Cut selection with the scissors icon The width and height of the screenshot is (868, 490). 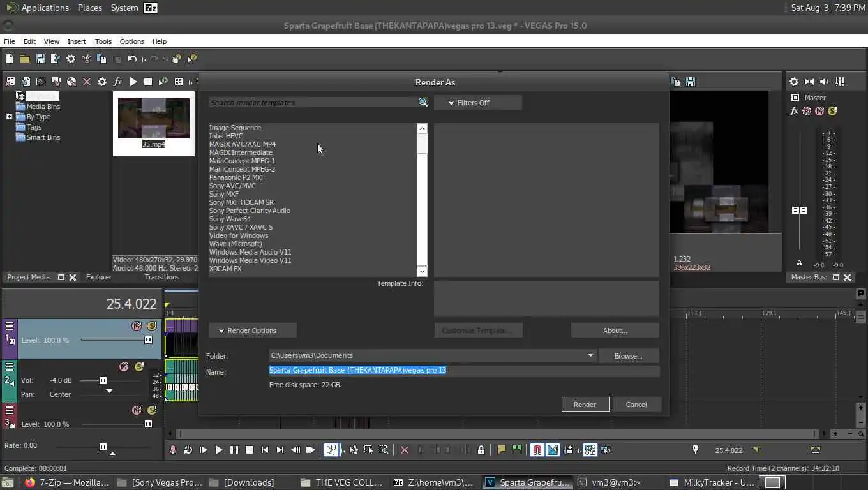coord(86,59)
